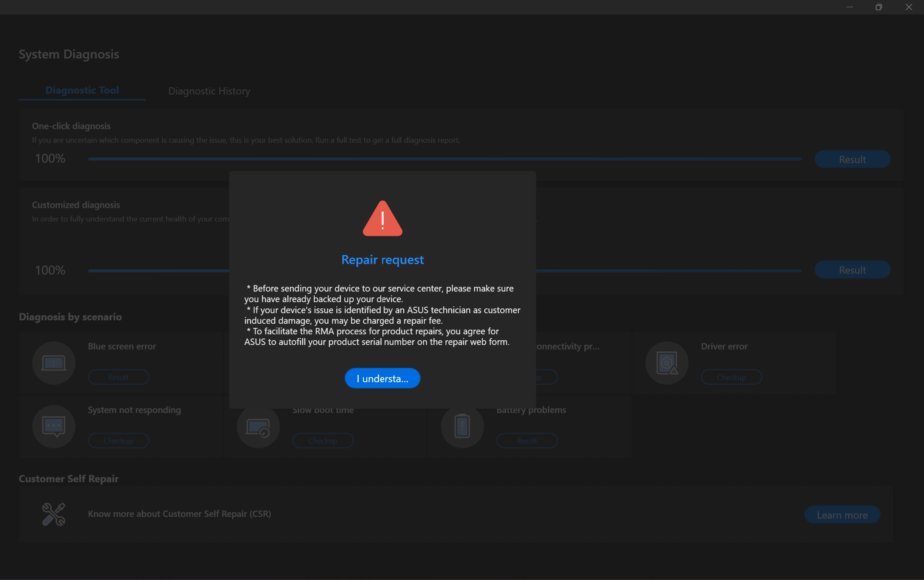Click the Blue screen error laptop icon

click(x=54, y=363)
